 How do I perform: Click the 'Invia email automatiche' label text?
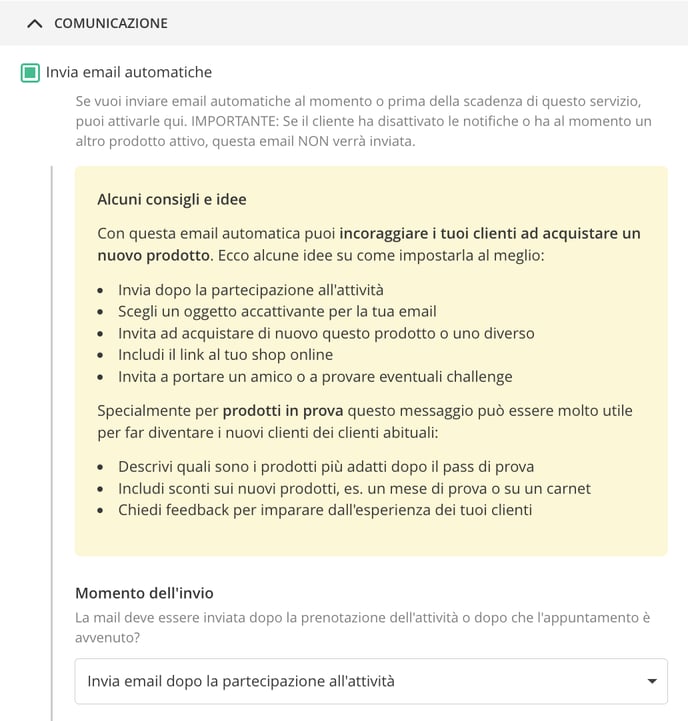pyautogui.click(x=129, y=72)
